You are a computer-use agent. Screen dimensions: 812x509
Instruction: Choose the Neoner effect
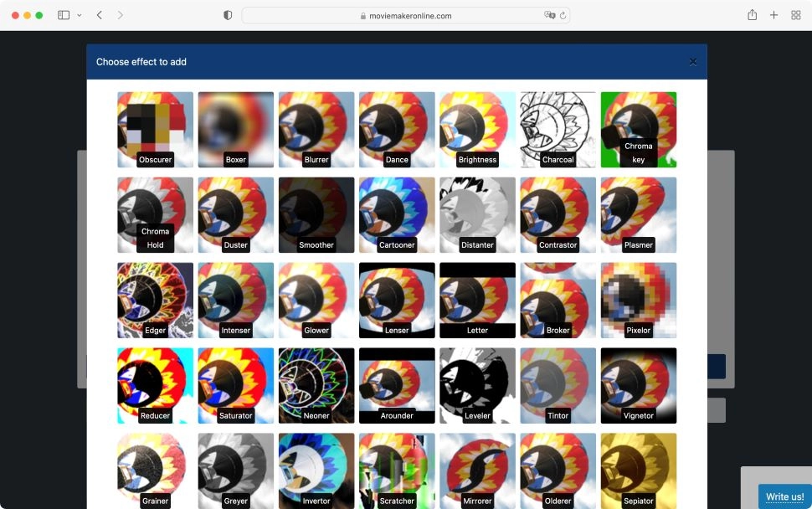316,386
